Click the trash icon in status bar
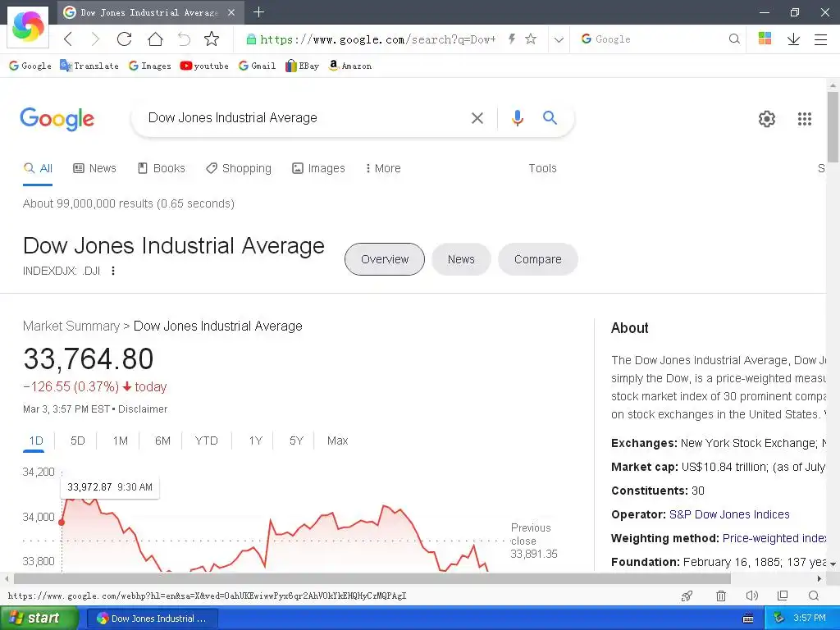Viewport: 840px width, 630px height. [x=721, y=596]
